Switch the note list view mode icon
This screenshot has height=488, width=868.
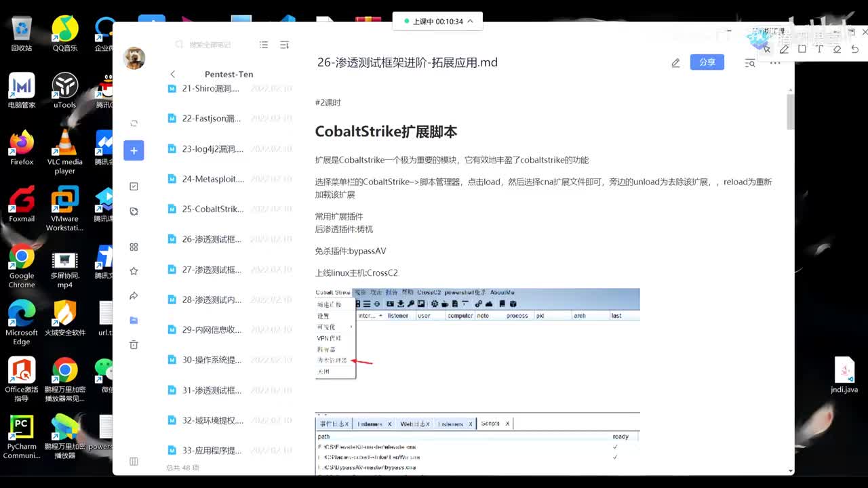(264, 45)
